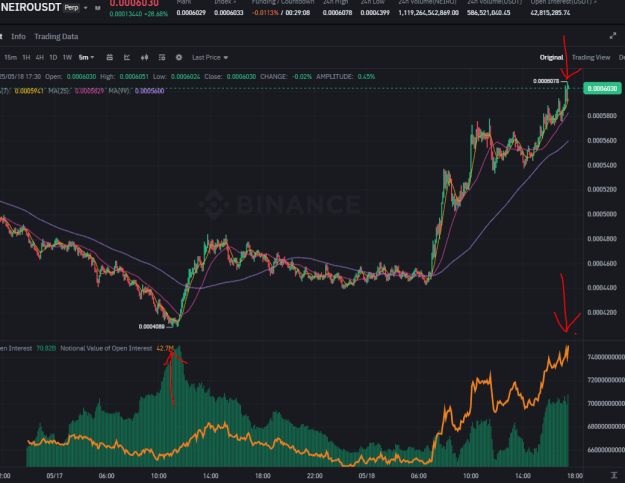Image resolution: width=625 pixels, height=483 pixels.
Task: Click the Open Interest value 70.82B
Action: pos(46,348)
